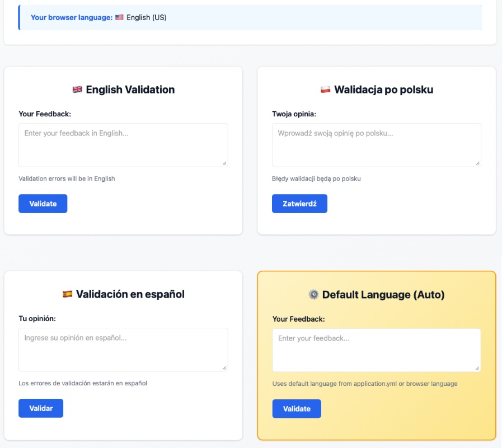Click into the Polish opinion text field
The image size is (502, 448).
tap(376, 144)
